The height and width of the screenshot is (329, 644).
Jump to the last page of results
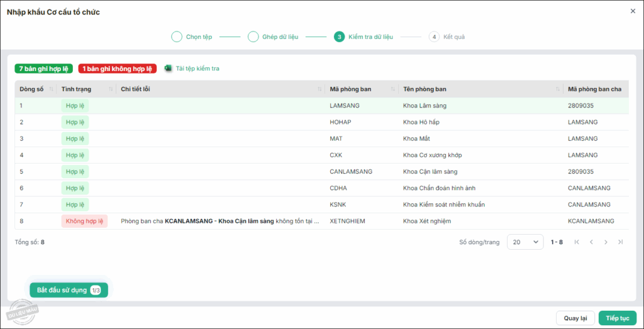[x=621, y=242]
